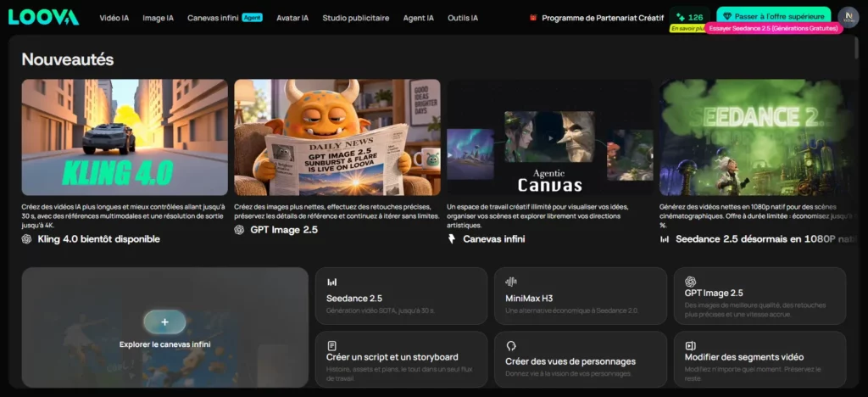Click the Kling 4.0 bientôt disponible title

coord(98,239)
